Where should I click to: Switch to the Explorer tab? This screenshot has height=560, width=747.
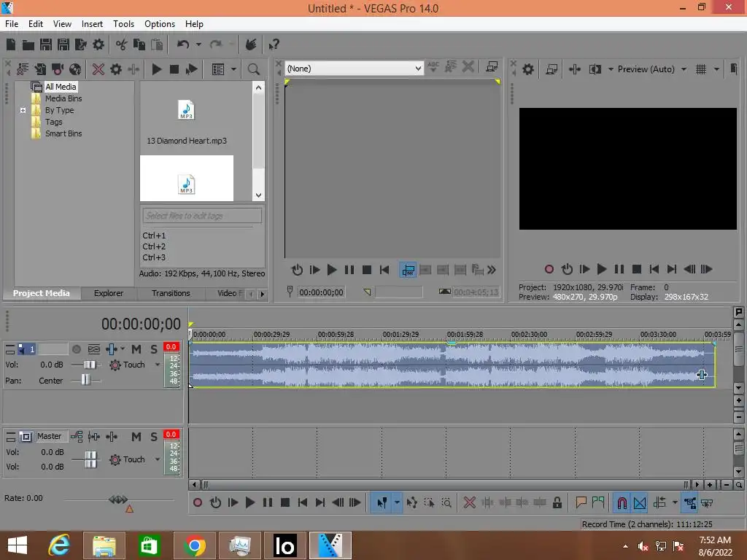[x=109, y=293]
